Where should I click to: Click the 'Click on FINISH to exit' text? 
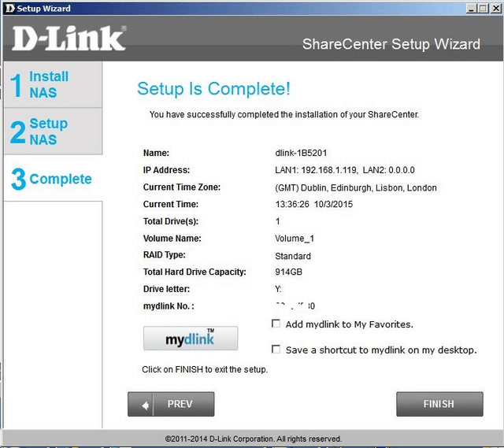(x=205, y=369)
